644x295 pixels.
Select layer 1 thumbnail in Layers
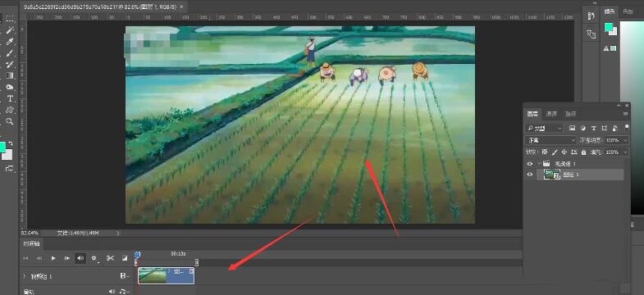(x=552, y=175)
